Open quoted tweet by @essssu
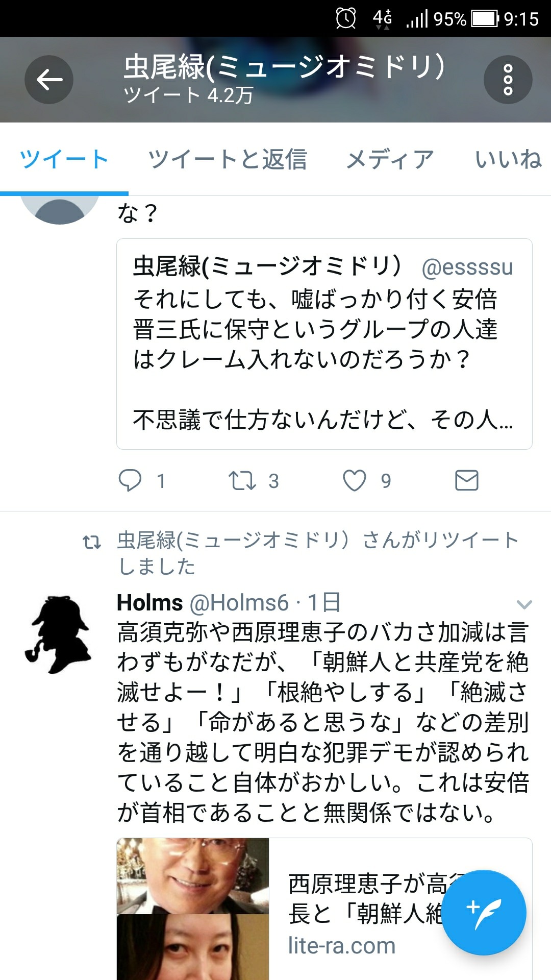The width and height of the screenshot is (551, 980). click(x=324, y=344)
